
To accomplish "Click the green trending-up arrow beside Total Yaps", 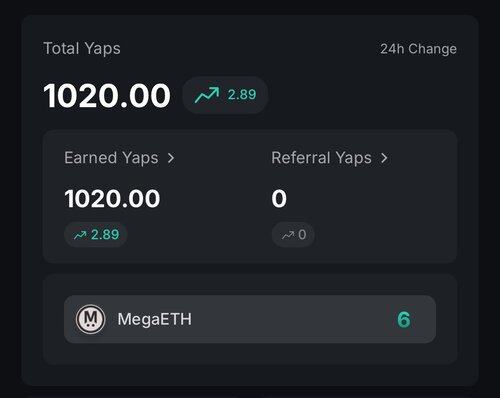I will pos(207,95).
